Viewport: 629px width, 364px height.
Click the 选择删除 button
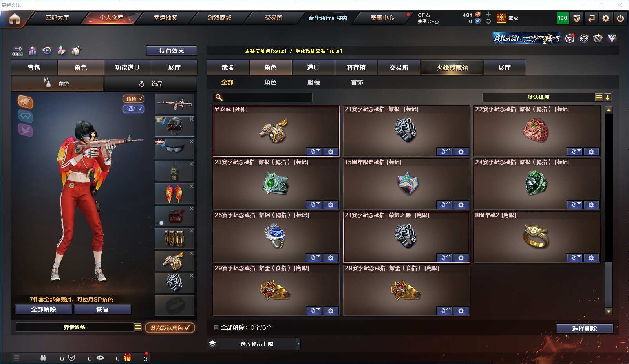click(x=585, y=329)
